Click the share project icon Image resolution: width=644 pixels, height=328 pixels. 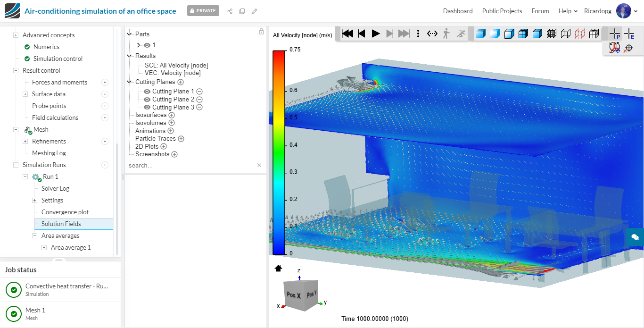(230, 11)
